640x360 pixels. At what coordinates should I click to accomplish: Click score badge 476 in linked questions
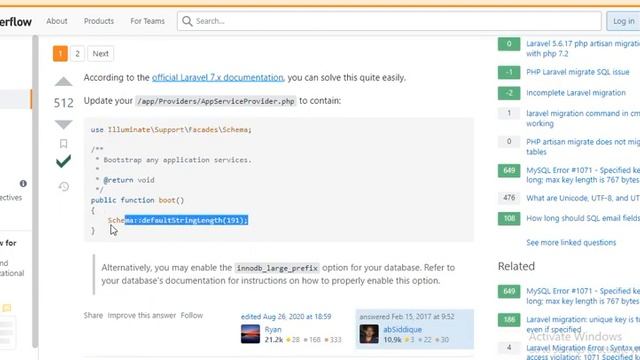(509, 198)
